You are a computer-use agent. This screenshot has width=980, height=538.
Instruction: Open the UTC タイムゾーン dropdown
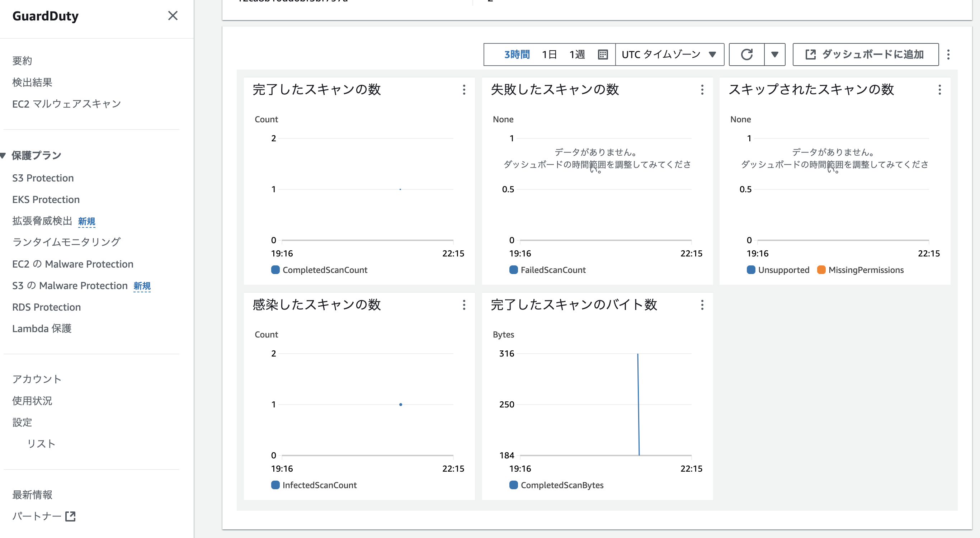[x=669, y=55]
